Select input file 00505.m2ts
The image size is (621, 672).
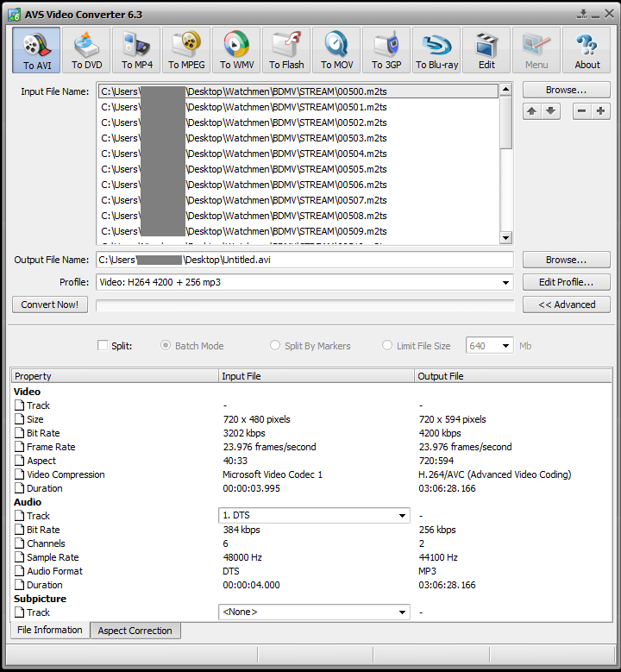pyautogui.click(x=298, y=169)
